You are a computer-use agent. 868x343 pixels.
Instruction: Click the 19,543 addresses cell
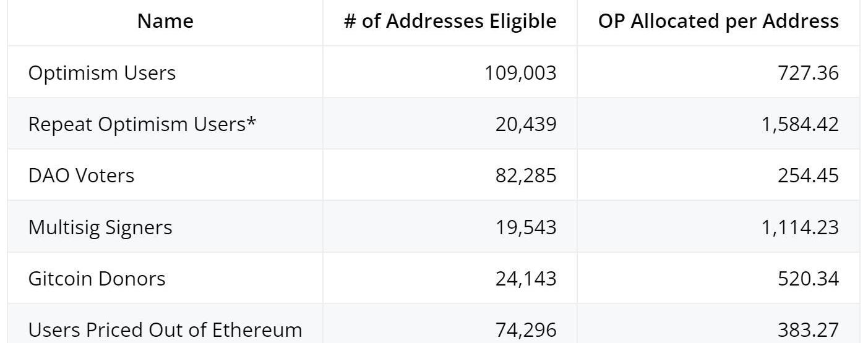click(526, 227)
